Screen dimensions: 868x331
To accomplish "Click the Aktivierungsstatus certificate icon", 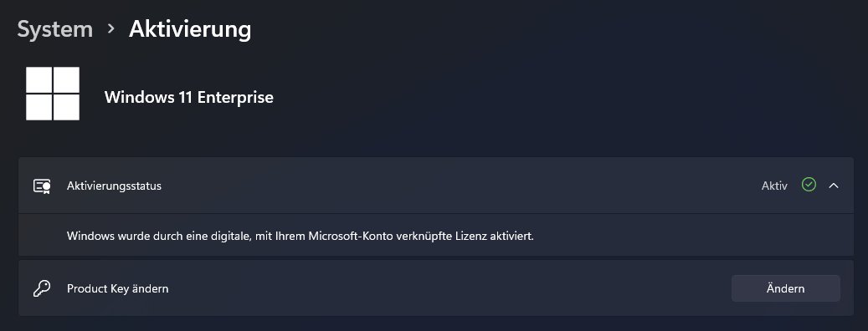I will pos(42,186).
